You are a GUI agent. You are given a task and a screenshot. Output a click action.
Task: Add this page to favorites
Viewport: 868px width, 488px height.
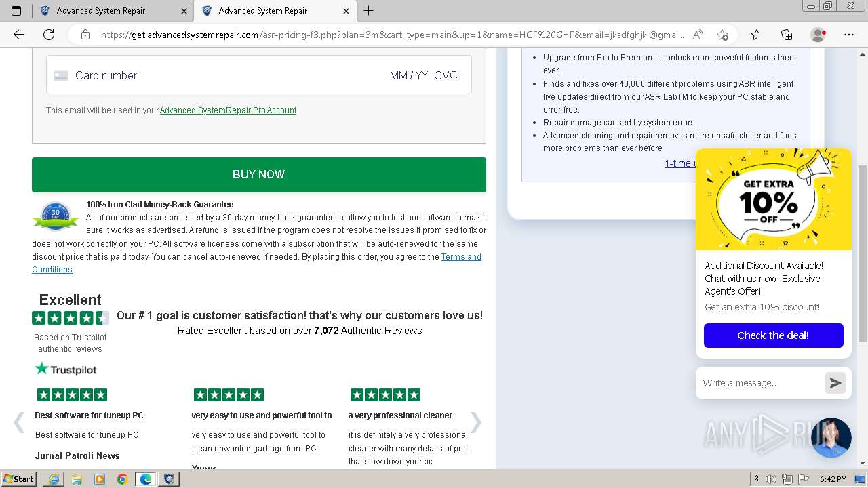click(x=722, y=35)
